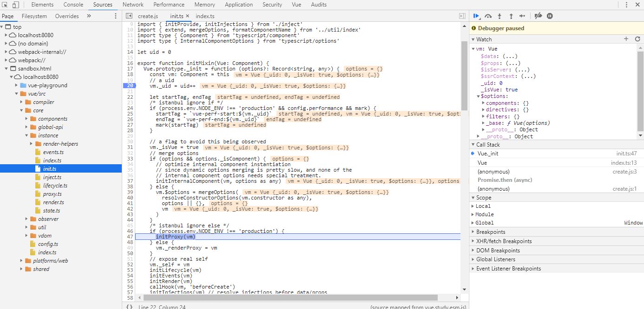Expand the observer folder
The height and width of the screenshot is (309, 644).
pyautogui.click(x=48, y=219)
